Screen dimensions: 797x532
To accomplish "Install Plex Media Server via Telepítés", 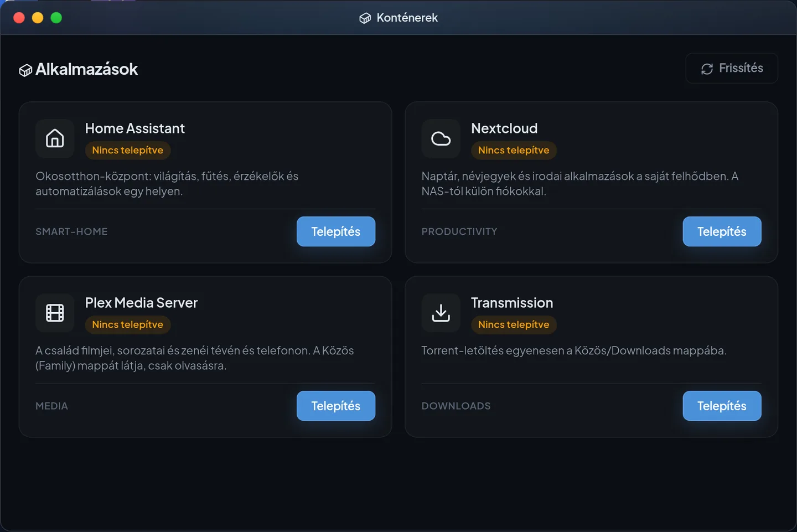I will (x=336, y=406).
